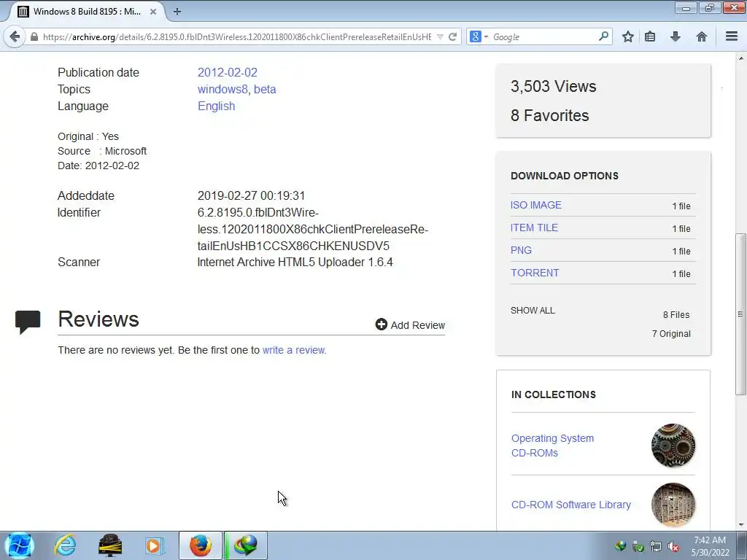Open the Firefox hamburger menu

point(732,36)
